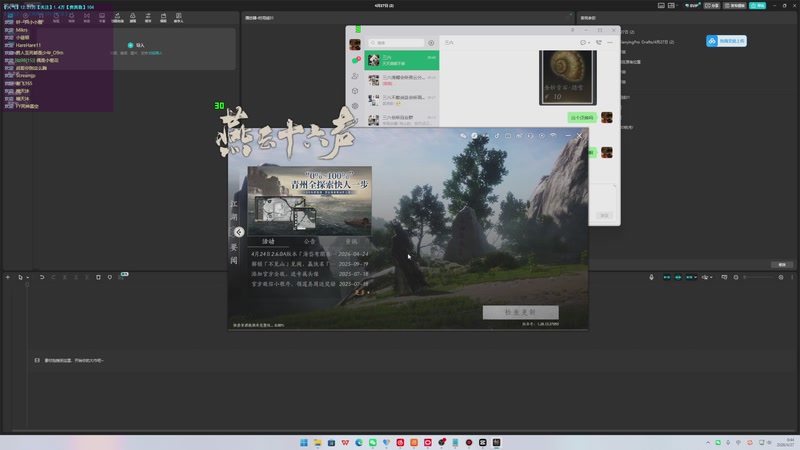This screenshot has height=450, width=800.
Task: Open the fourth WeChat conversation in the list
Action: (x=402, y=120)
